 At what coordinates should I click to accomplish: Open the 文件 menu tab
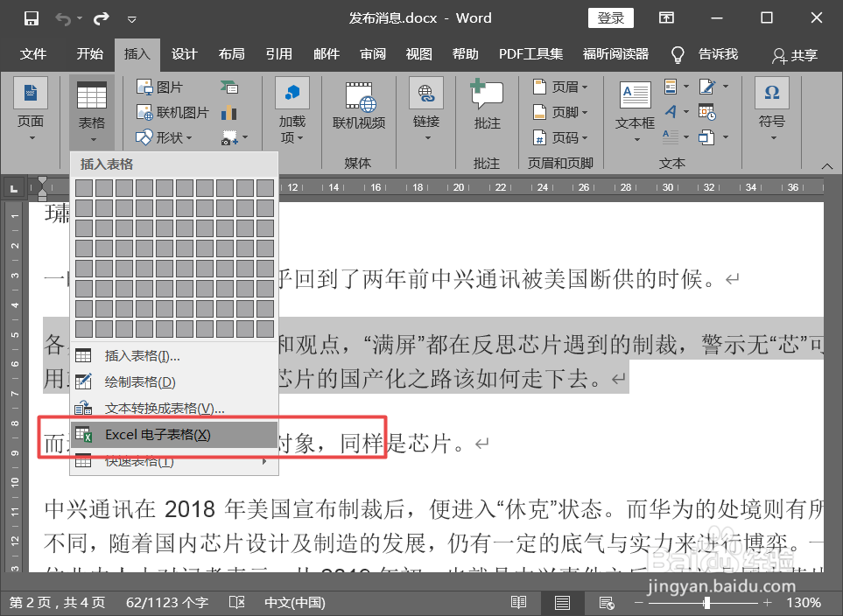pos(33,53)
